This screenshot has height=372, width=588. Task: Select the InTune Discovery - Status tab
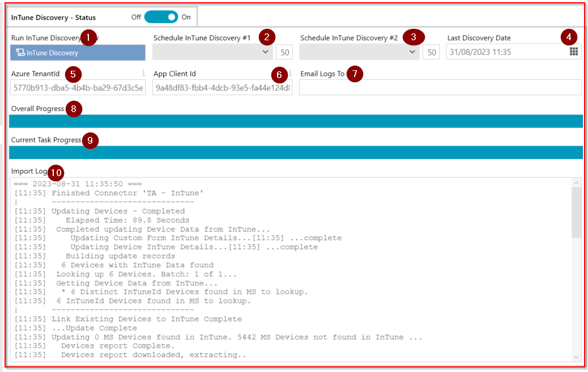(101, 17)
